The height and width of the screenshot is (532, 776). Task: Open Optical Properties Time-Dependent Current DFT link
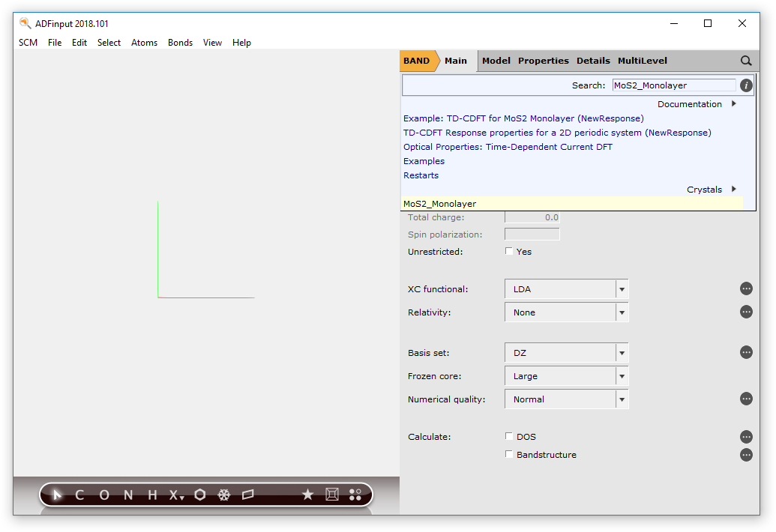point(508,148)
